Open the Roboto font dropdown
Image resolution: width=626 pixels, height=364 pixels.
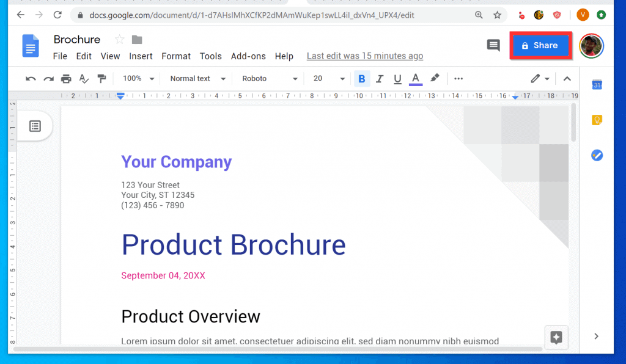pyautogui.click(x=270, y=79)
